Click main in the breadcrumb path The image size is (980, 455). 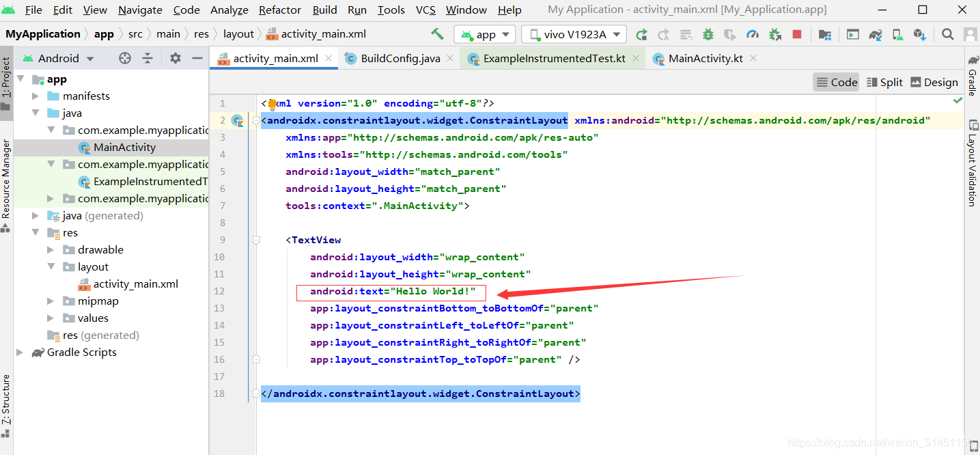tap(169, 33)
